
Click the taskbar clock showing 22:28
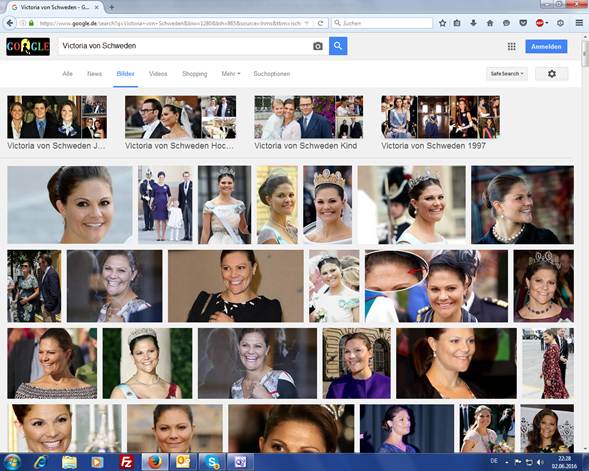[565, 462]
